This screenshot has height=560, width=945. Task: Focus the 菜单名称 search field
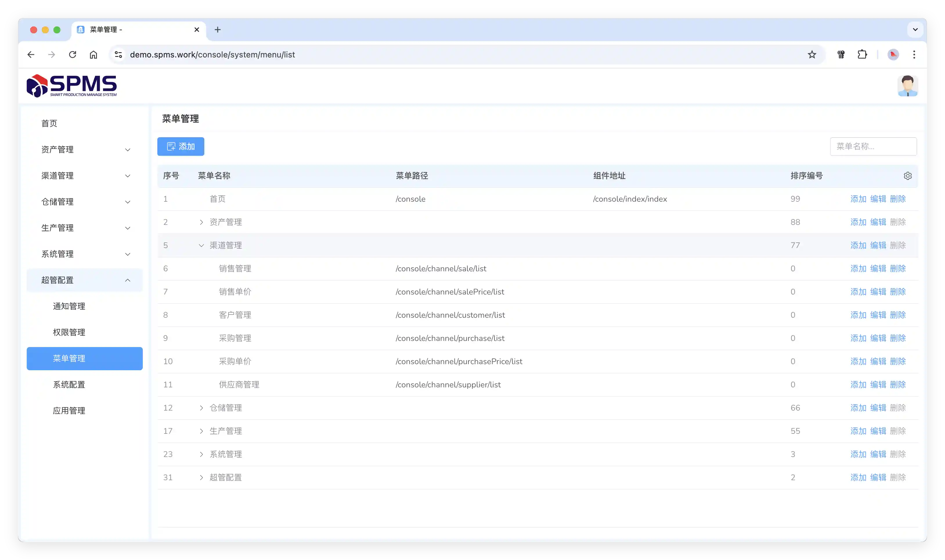point(873,147)
